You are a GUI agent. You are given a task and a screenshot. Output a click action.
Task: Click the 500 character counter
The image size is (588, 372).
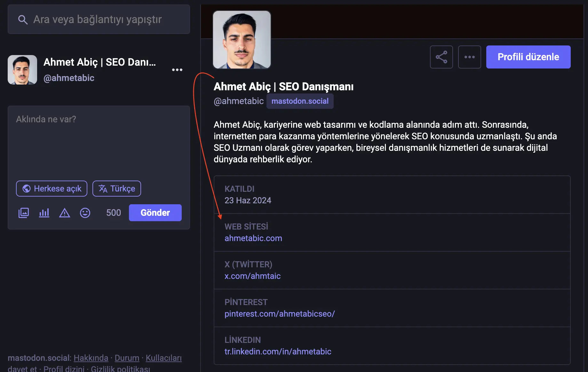(x=114, y=213)
